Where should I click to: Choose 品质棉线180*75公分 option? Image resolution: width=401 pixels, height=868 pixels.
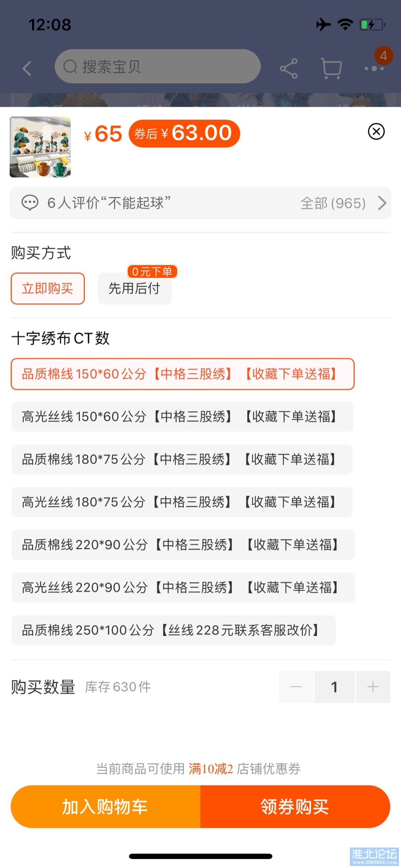pyautogui.click(x=182, y=459)
